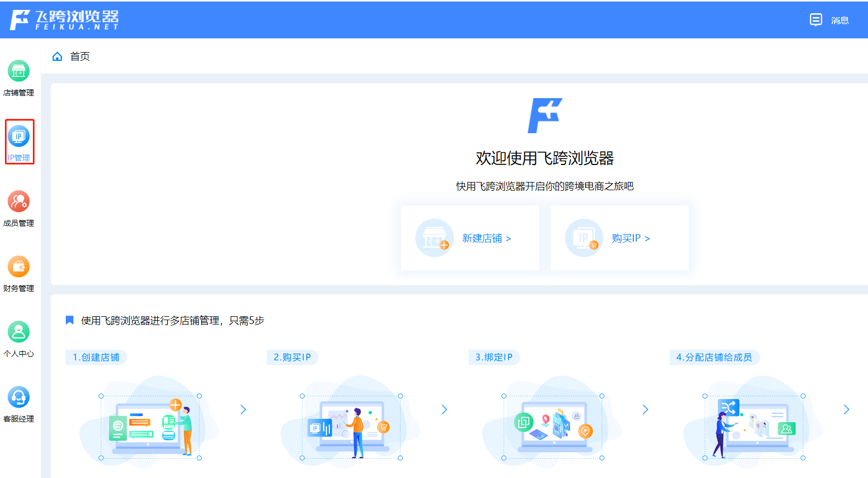This screenshot has width=868, height=478.
Task: Click the chevron arrow after 绑定IP illustration
Action: click(x=646, y=409)
